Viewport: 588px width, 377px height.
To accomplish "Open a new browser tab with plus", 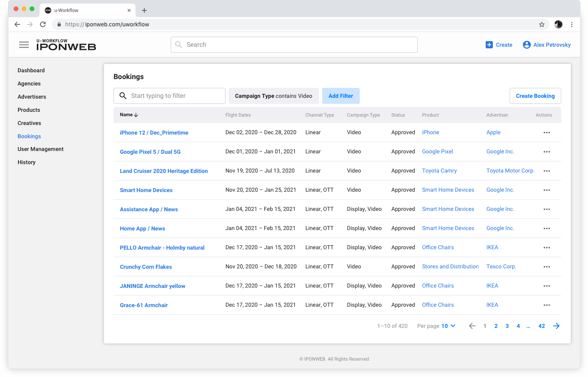I will pyautogui.click(x=144, y=10).
